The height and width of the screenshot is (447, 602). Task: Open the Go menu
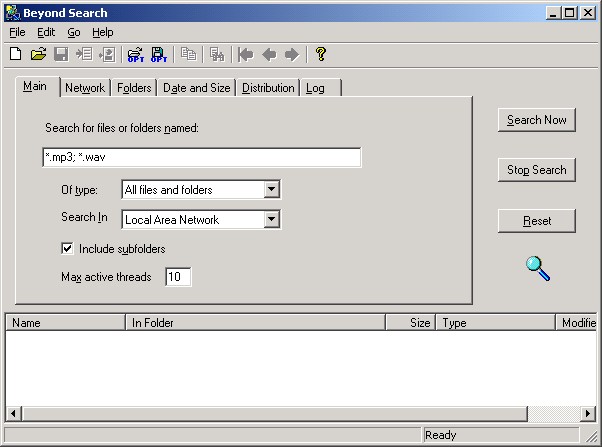(x=74, y=32)
